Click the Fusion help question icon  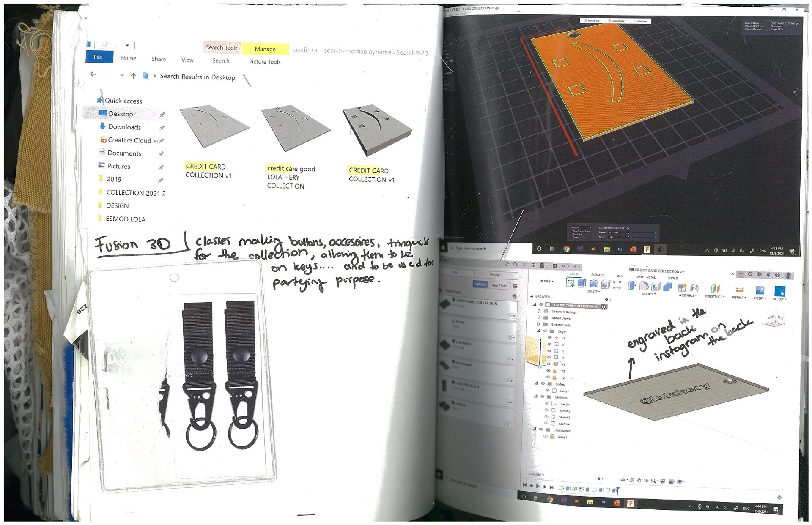click(777, 275)
